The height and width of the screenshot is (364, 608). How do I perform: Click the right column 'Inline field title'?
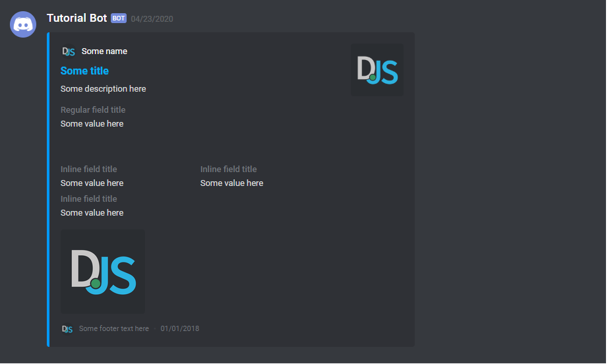pyautogui.click(x=228, y=169)
